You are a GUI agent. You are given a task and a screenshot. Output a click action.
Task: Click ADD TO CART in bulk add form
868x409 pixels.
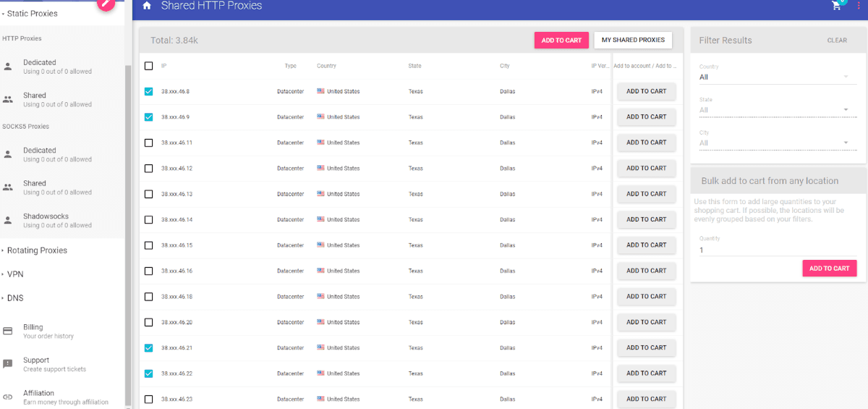830,269
